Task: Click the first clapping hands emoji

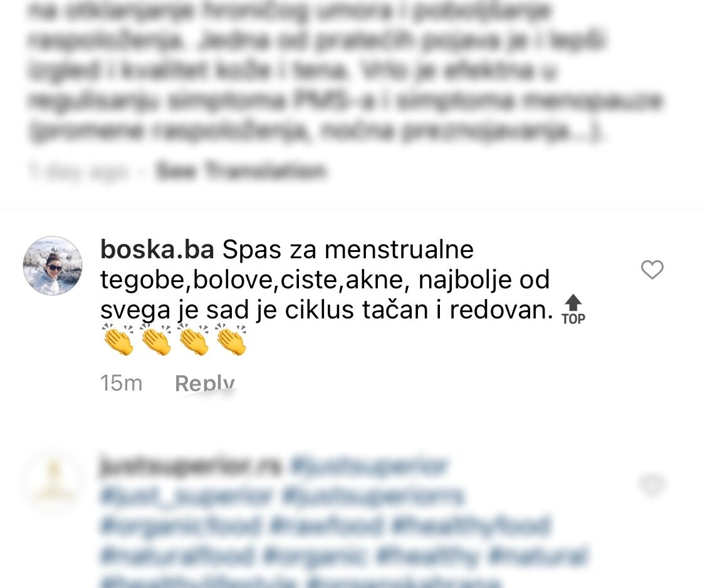Action: click(x=118, y=339)
